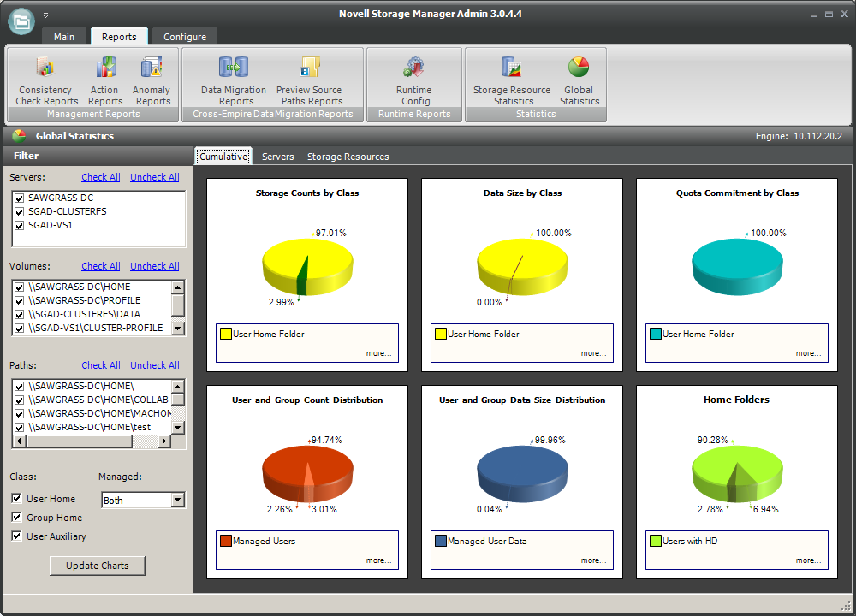The width and height of the screenshot is (856, 616).
Task: Click Volumes list scroll up arrow
Action: [x=178, y=287]
